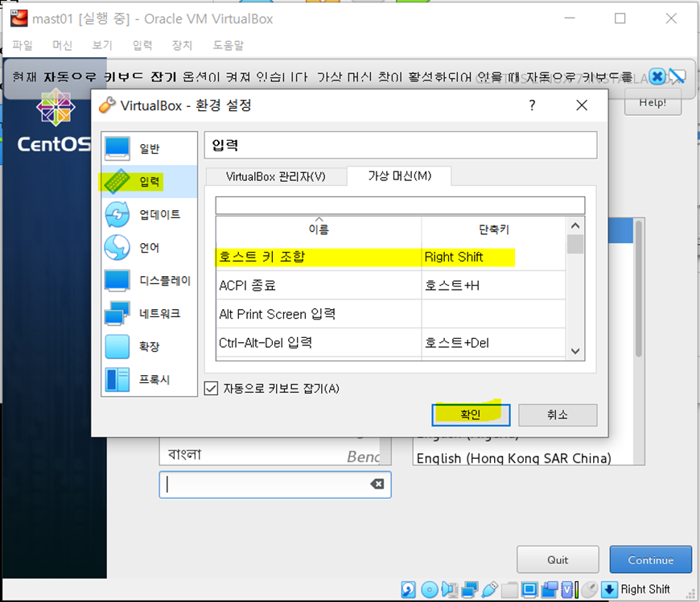Open the 보기 menu
The width and height of the screenshot is (700, 602).
click(x=102, y=45)
